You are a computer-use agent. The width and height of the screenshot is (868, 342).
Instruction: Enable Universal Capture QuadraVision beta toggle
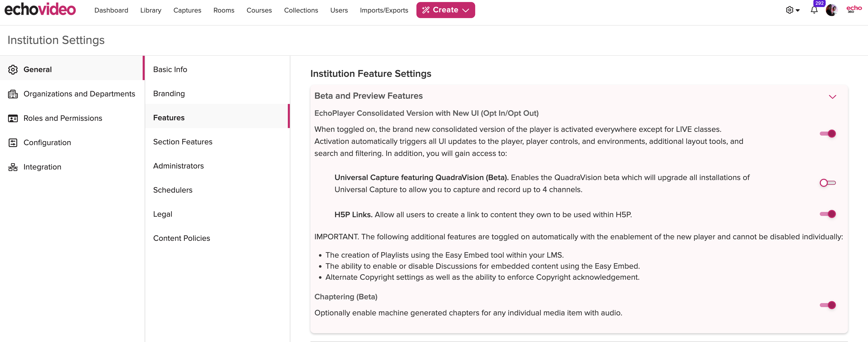(x=828, y=183)
